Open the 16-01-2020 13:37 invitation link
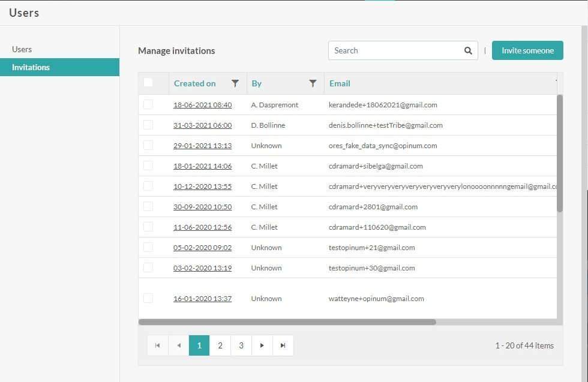 (x=202, y=298)
